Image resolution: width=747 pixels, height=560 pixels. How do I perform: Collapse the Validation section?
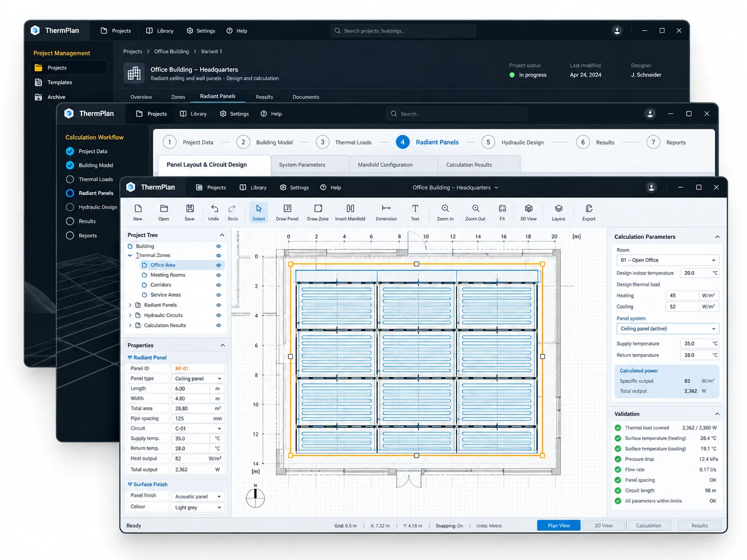(x=717, y=414)
